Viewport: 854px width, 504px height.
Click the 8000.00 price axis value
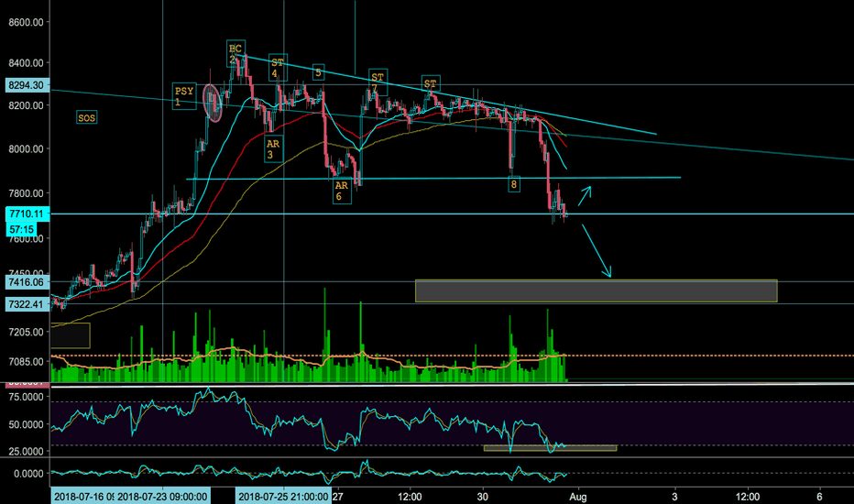27,148
